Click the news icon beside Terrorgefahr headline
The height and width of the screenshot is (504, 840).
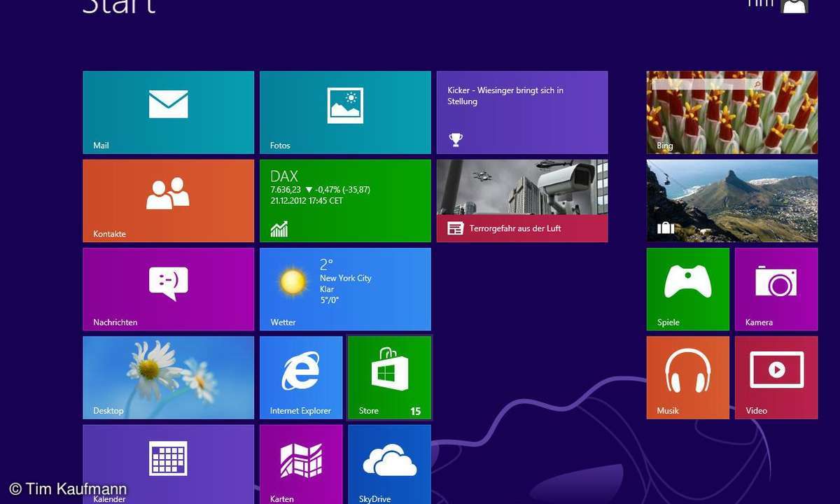click(456, 228)
